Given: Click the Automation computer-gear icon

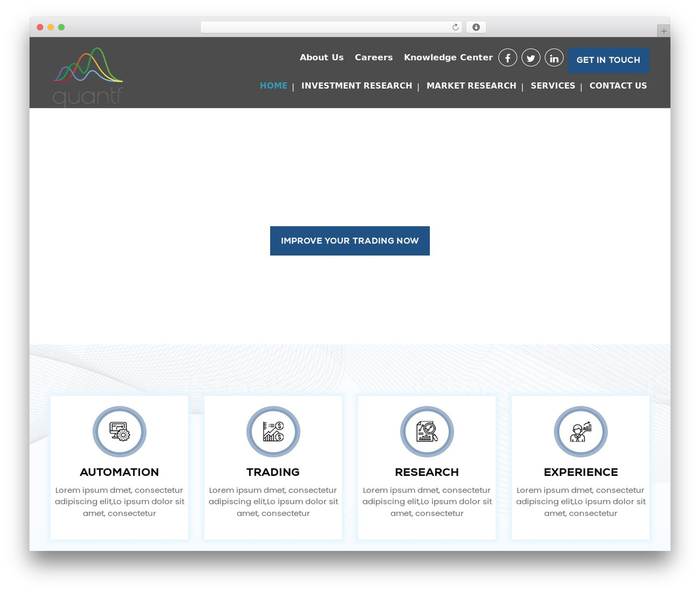Looking at the screenshot, I should (119, 432).
